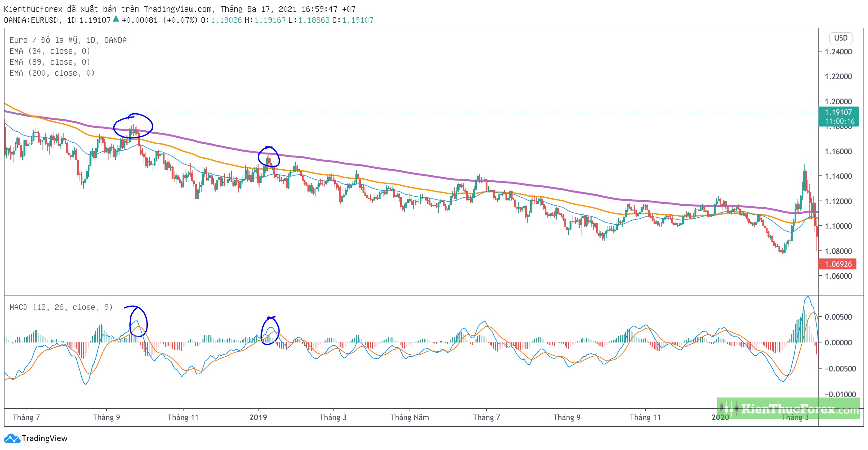The image size is (868, 450).
Task: Click the large blue circle on the September price peak
Action: pyautogui.click(x=133, y=126)
